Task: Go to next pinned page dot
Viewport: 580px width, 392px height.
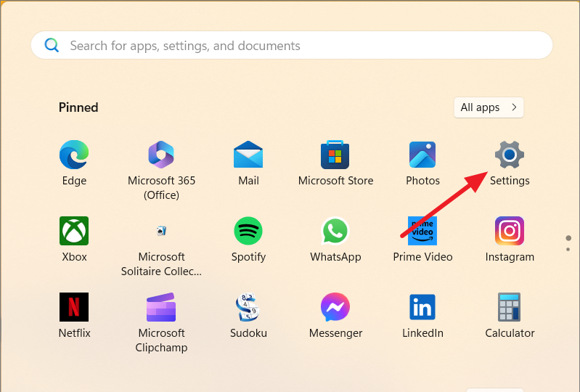Action: coord(568,250)
